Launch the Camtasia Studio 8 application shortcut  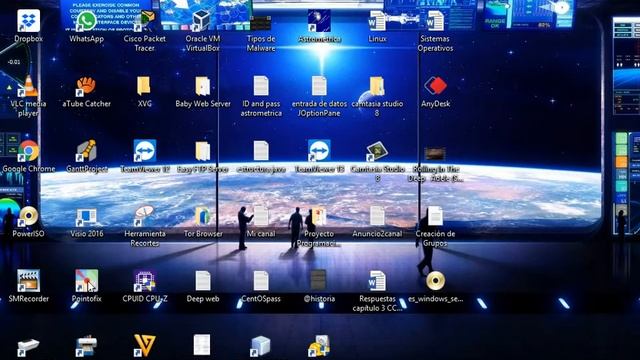pyautogui.click(x=377, y=161)
